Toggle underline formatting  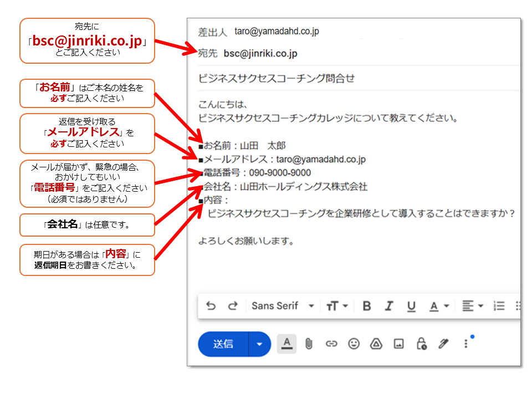click(x=411, y=306)
